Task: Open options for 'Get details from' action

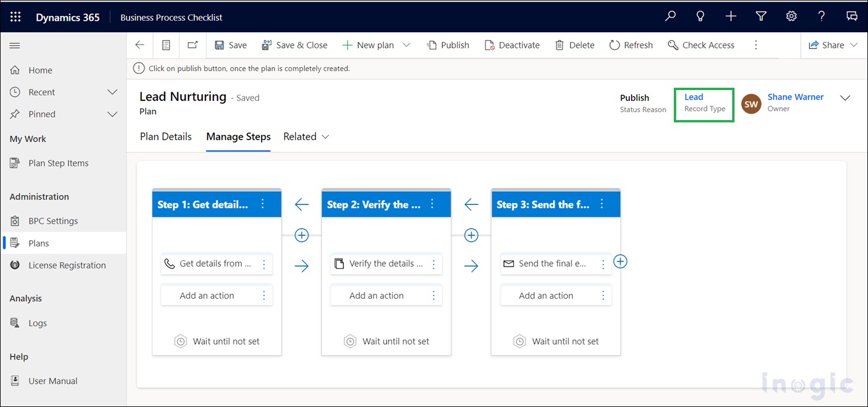Action: (264, 264)
